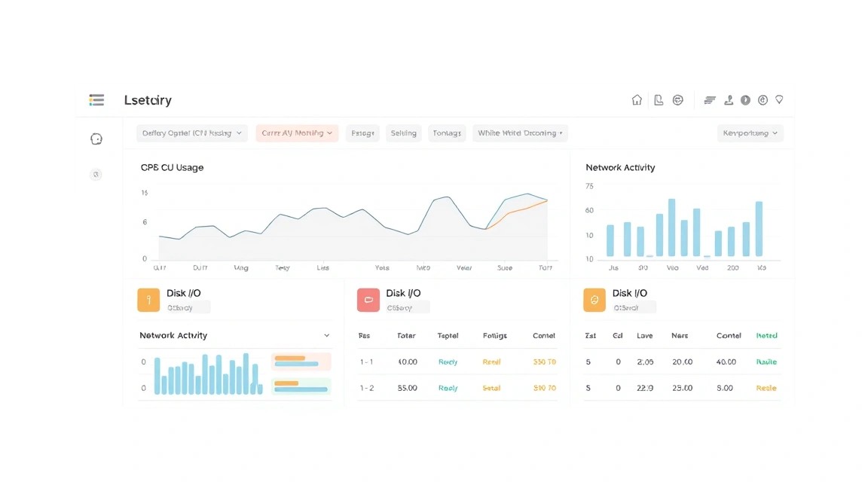Click the user upload icon in header
This screenshot has height=482, width=868.
(x=729, y=99)
